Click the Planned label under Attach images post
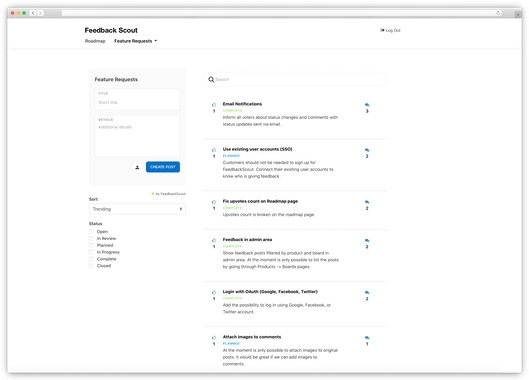Image resolution: width=529 pixels, height=380 pixels. click(x=231, y=344)
